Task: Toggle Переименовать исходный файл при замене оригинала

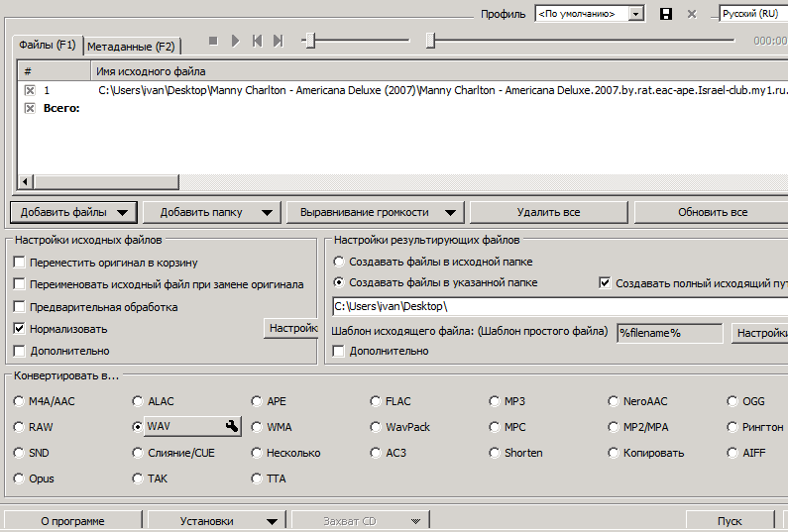Action: (x=19, y=284)
